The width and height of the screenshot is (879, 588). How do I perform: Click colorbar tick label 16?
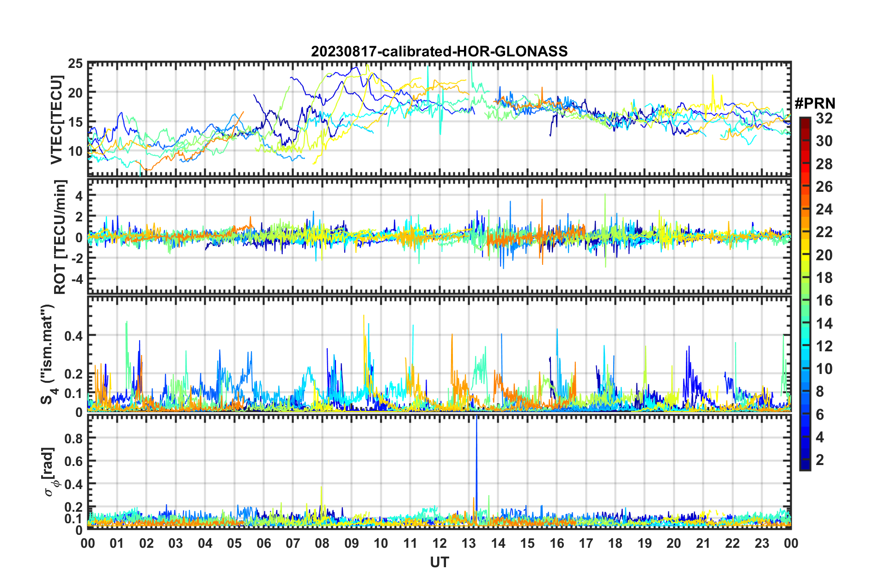tap(824, 300)
